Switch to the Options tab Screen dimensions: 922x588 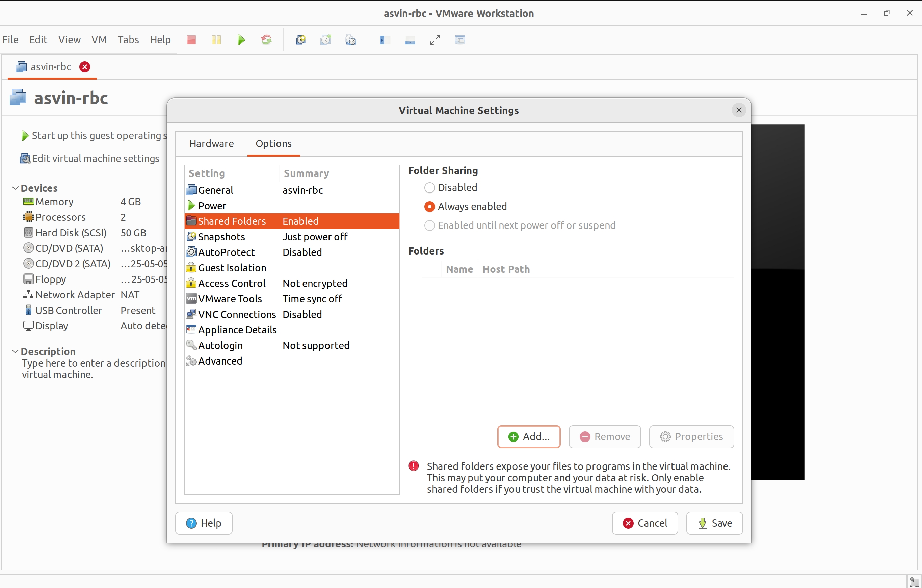click(273, 143)
